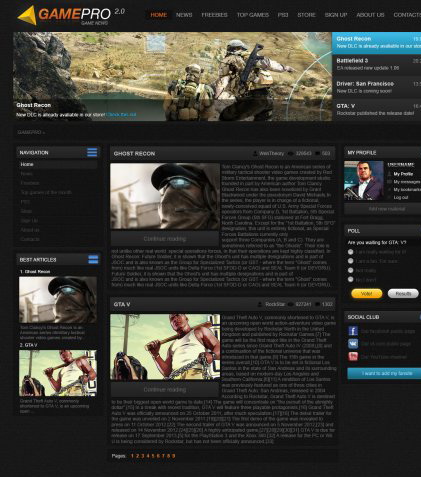Viewport: 421px width, 477px height.
Task: Select poll option 'No I don't'
Action: click(350, 279)
